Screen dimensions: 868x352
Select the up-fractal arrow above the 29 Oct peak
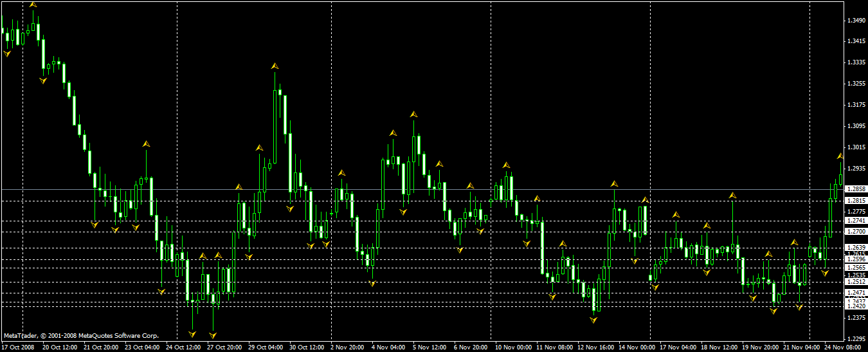pos(275,66)
